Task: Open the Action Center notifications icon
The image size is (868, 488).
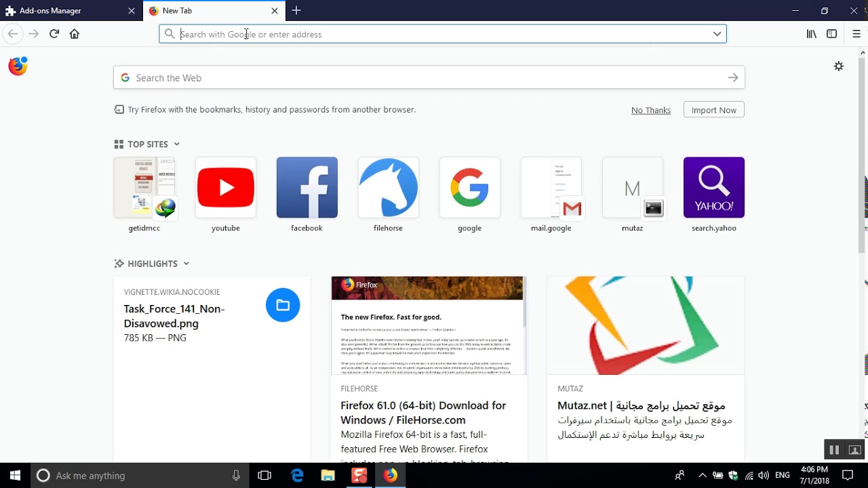Action: click(848, 475)
